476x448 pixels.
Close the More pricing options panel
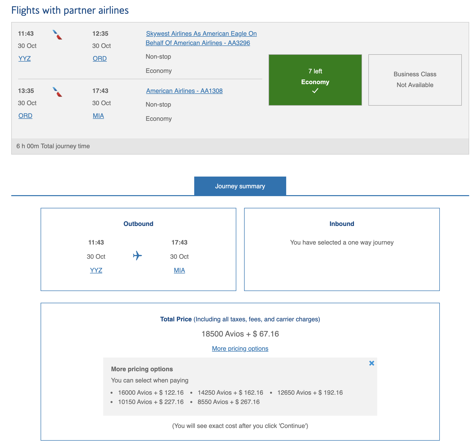click(x=372, y=363)
